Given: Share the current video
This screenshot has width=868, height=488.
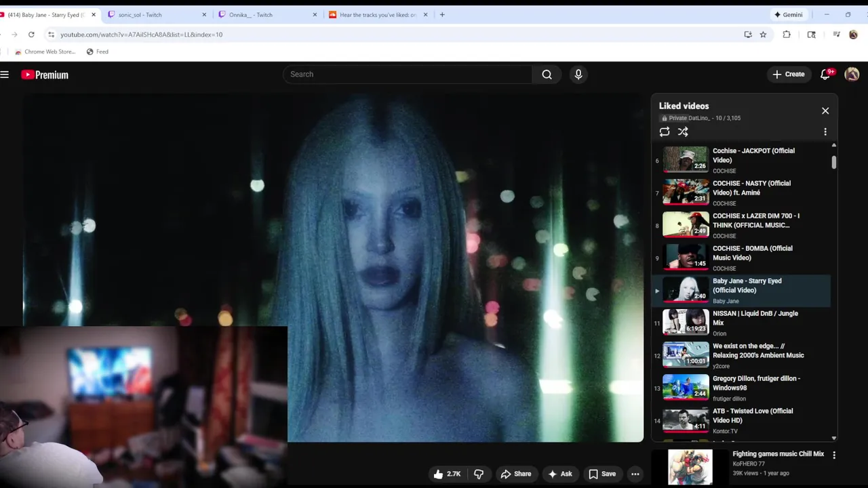Looking at the screenshot, I should [516, 474].
